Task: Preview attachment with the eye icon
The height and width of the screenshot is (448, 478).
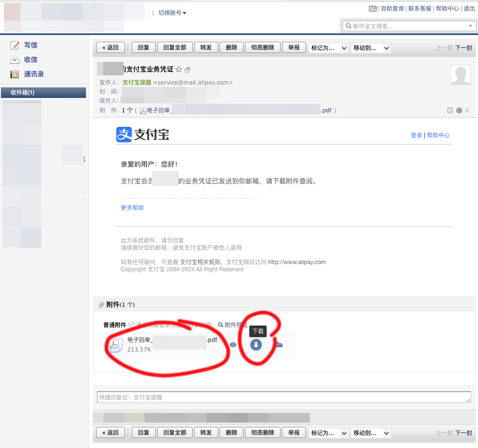Action: (233, 345)
